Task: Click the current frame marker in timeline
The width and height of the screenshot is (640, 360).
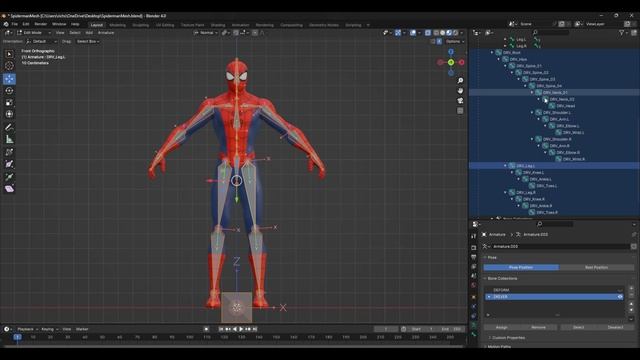Action: pos(17,337)
